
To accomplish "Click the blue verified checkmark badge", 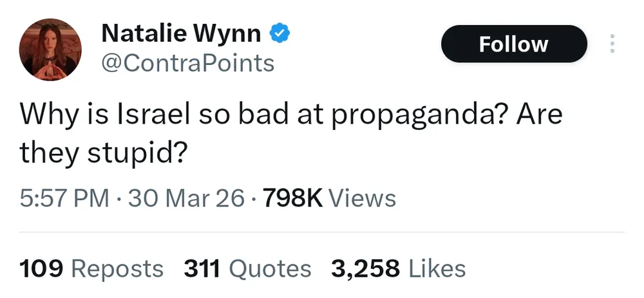I will (x=278, y=33).
